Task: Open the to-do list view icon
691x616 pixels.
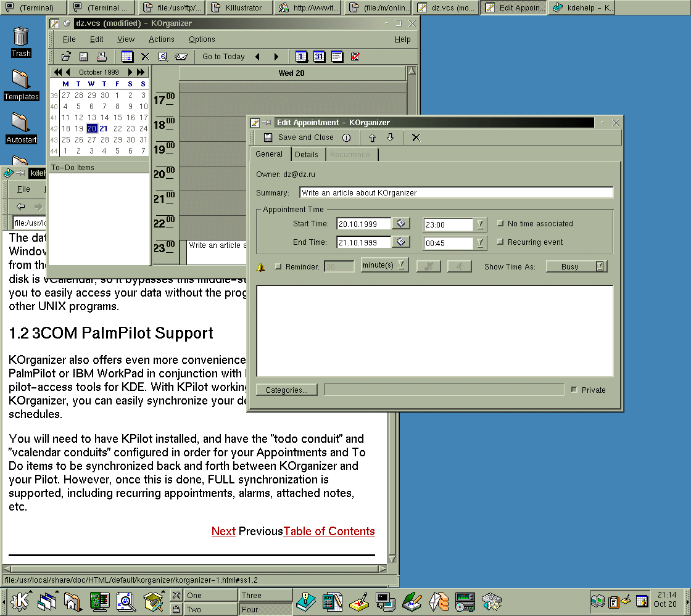Action: [355, 56]
